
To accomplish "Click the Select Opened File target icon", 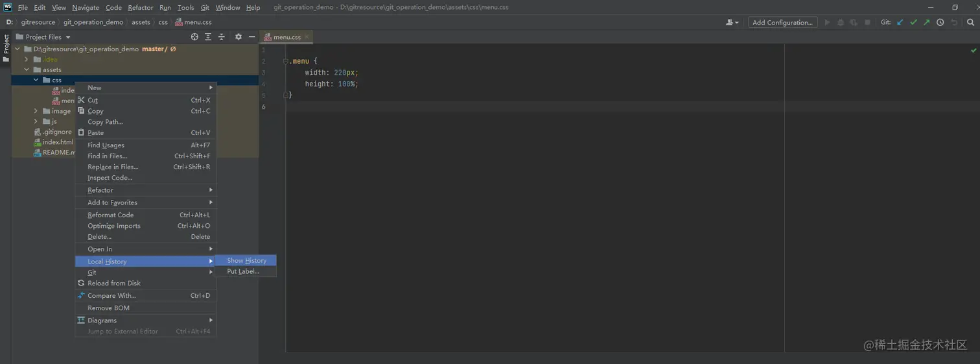I will [194, 37].
